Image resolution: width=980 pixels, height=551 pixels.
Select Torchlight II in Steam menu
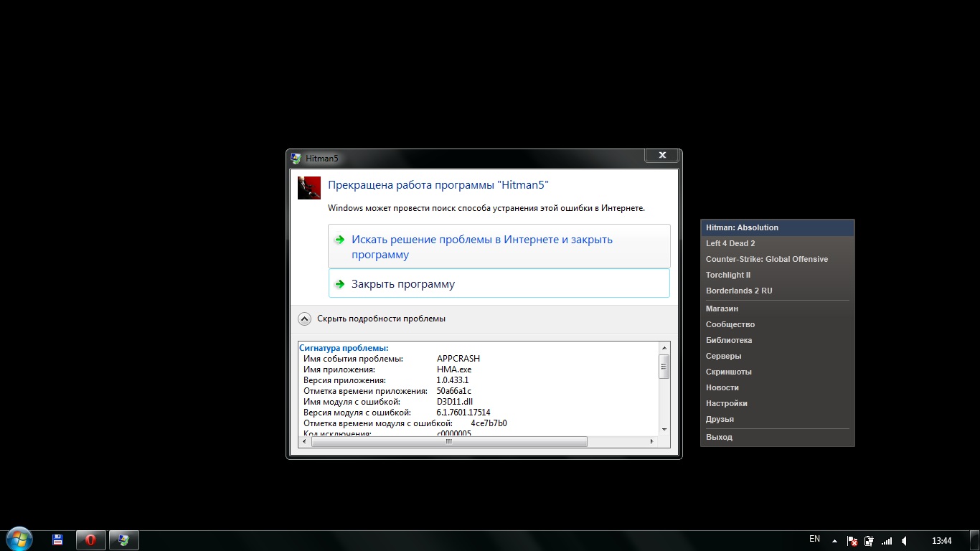pos(778,275)
